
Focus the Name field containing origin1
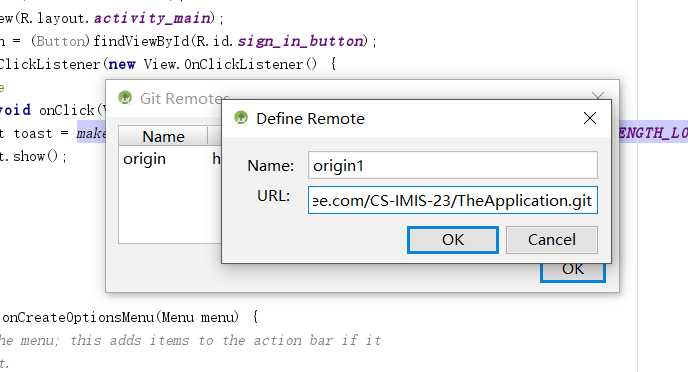click(453, 165)
